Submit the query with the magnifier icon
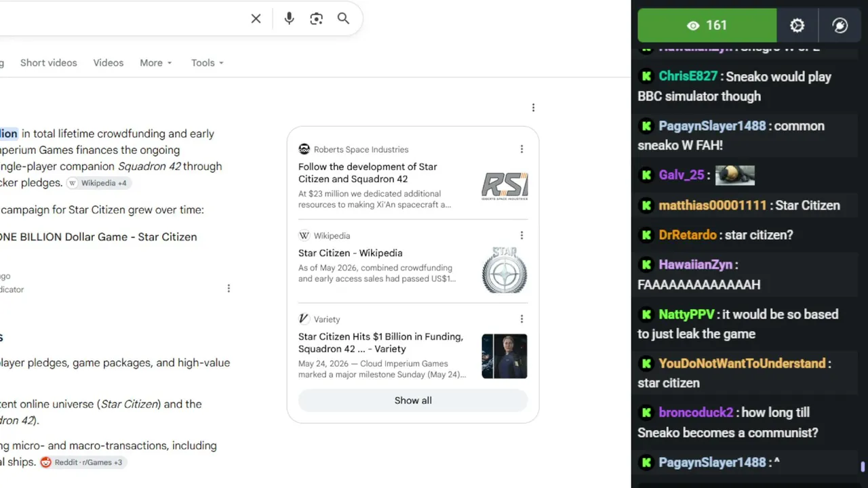The image size is (868, 488). tap(343, 19)
